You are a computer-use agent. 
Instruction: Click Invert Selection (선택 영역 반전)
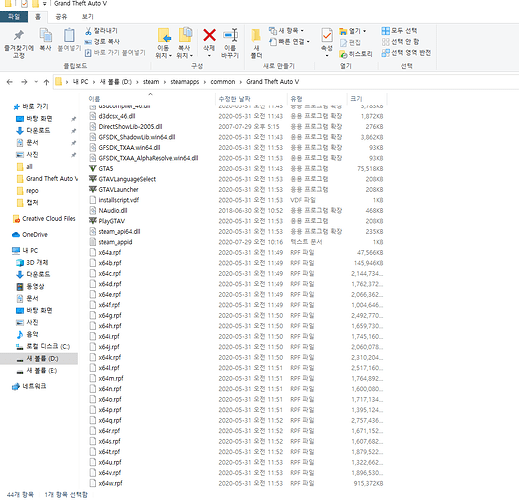(406, 53)
